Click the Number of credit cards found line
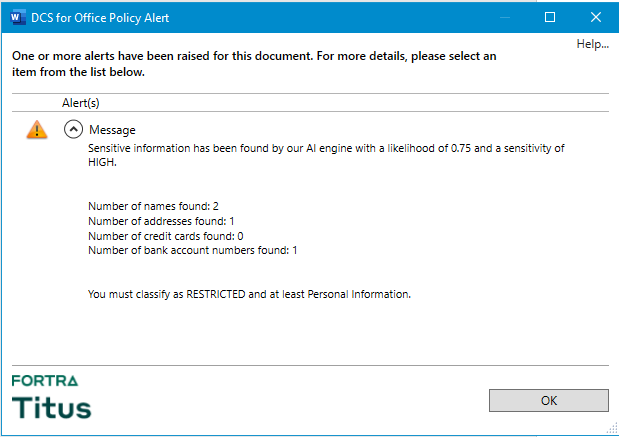The image size is (621, 438). (x=166, y=236)
